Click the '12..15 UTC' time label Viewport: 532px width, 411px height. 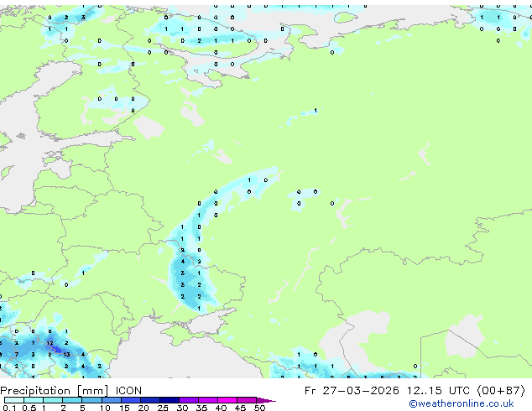click(438, 391)
